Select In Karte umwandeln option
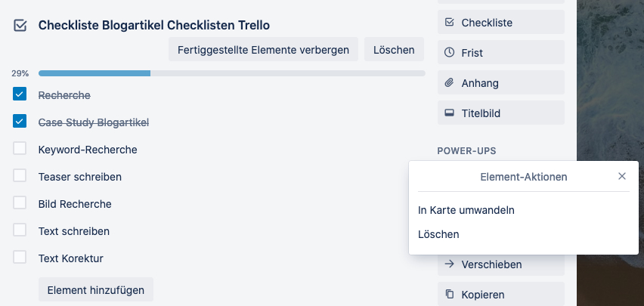 [466, 210]
